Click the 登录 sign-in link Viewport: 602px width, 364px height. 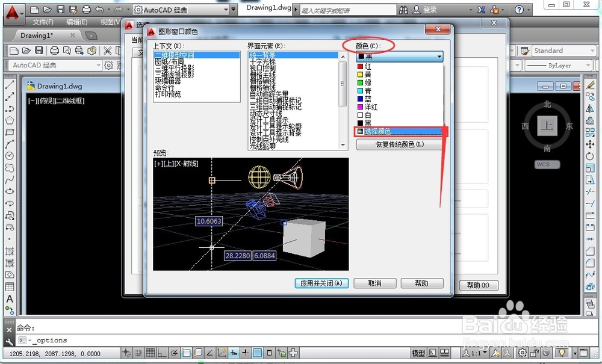pos(430,10)
